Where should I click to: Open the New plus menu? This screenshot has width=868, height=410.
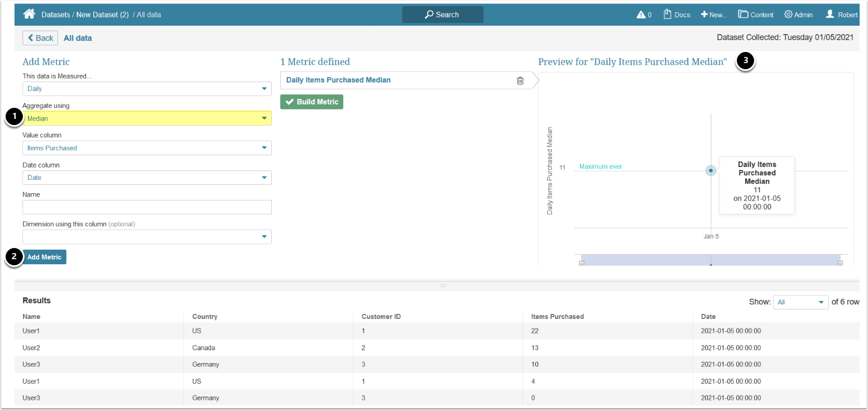point(714,15)
